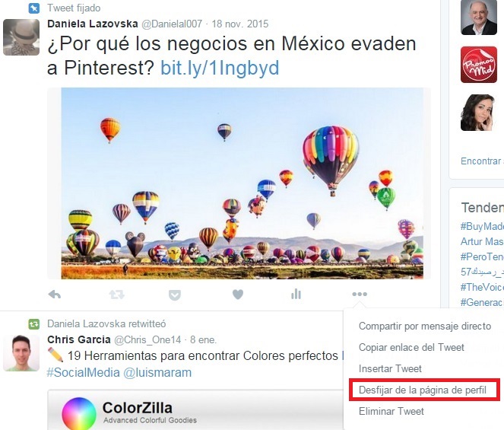Open Chris Garcia's profile picture
The width and height of the screenshot is (504, 430).
pos(21,353)
